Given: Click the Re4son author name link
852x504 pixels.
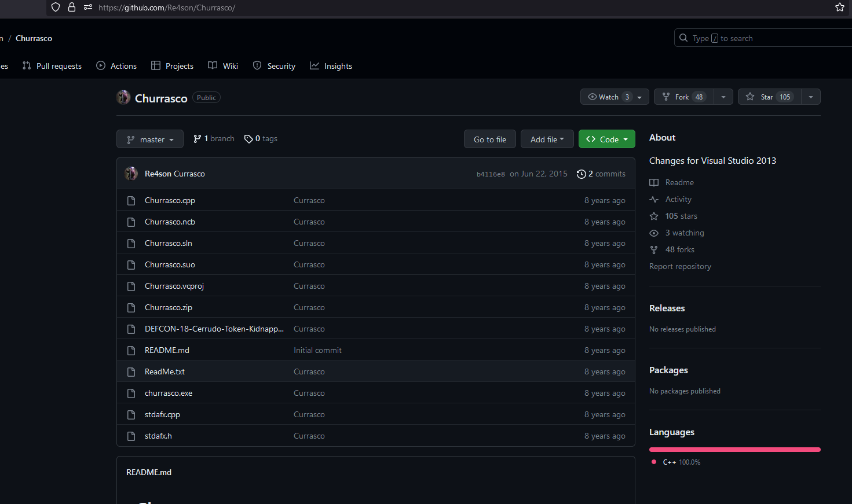Looking at the screenshot, I should tap(158, 174).
